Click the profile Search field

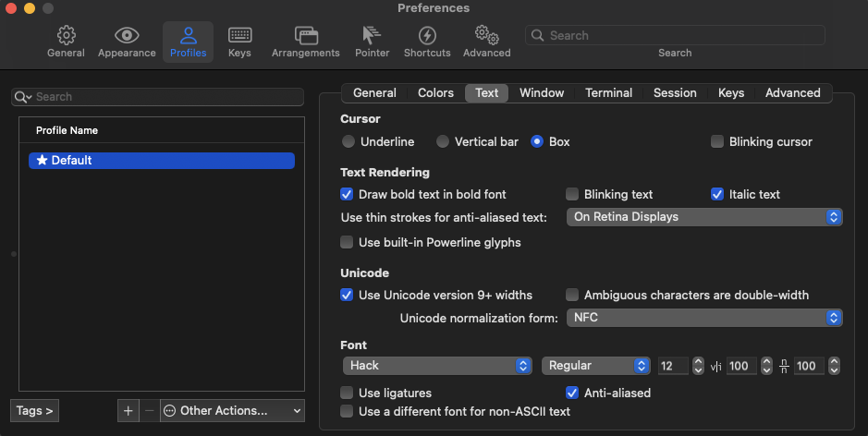157,97
